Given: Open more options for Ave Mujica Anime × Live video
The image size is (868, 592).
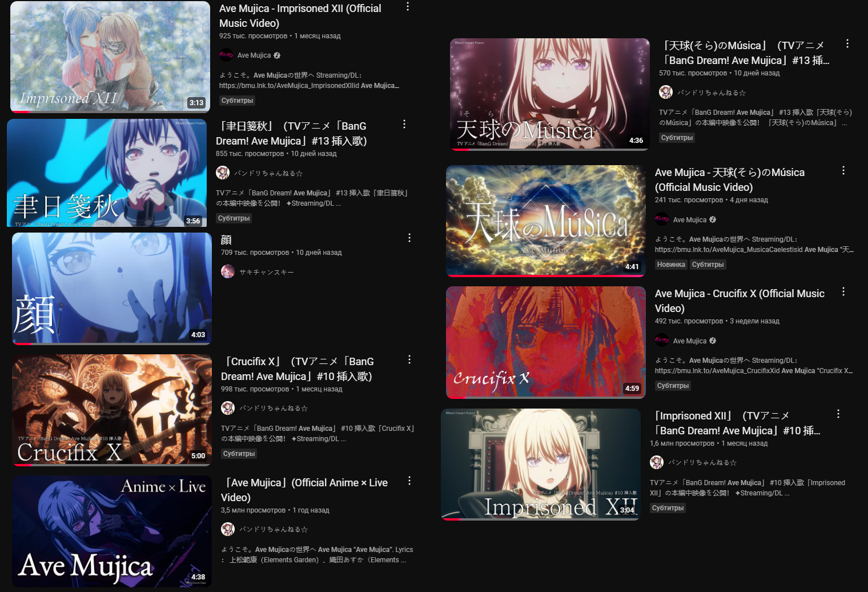Looking at the screenshot, I should [x=409, y=481].
